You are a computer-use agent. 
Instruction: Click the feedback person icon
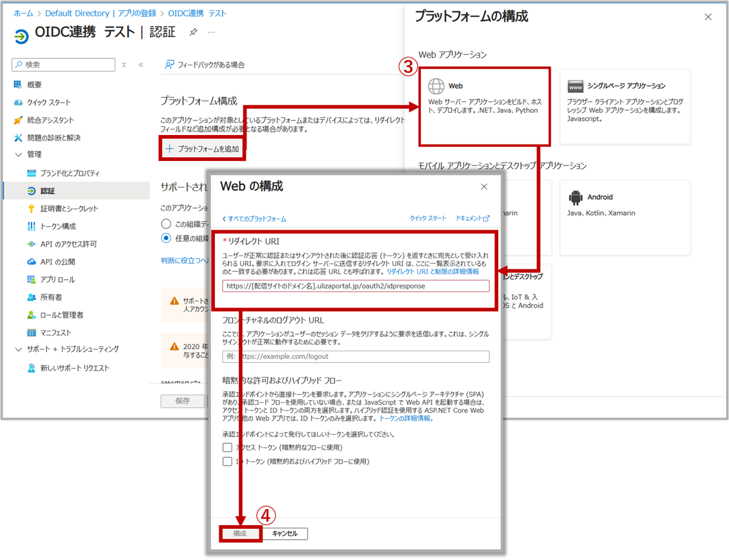[x=170, y=64]
